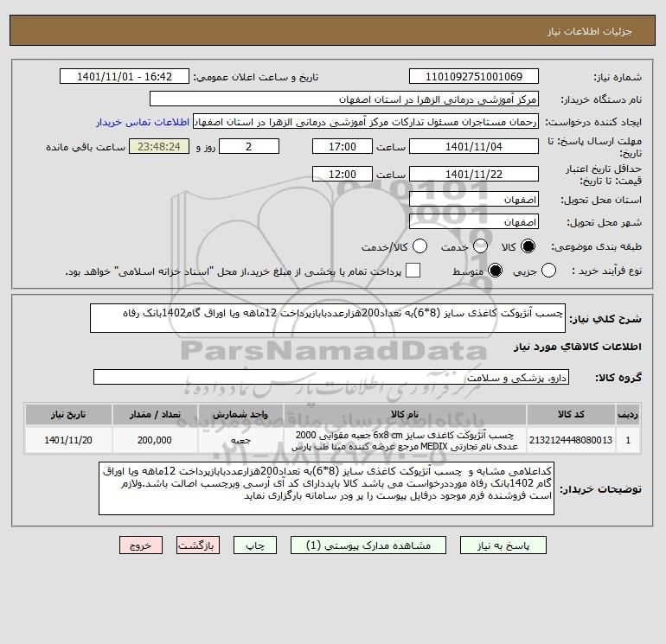The image size is (666, 644).
Task: Click the delivery province field اصفهان
Action: (474, 199)
